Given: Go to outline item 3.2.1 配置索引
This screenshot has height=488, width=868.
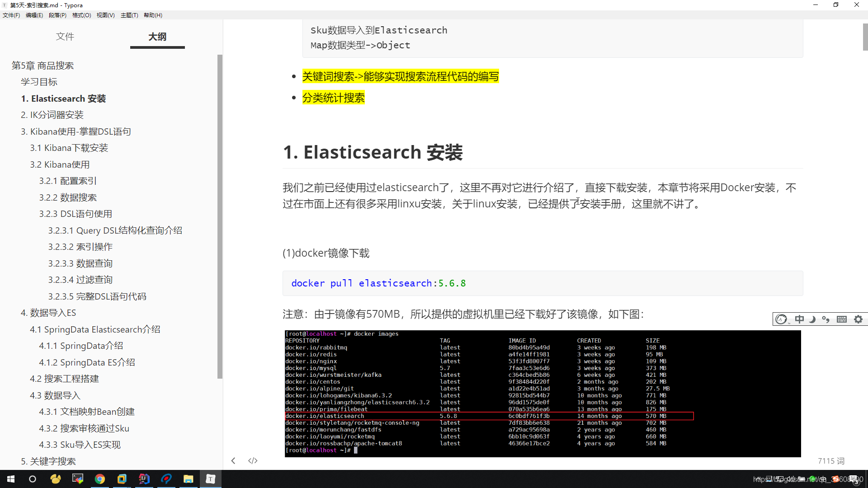Looking at the screenshot, I should (67, 181).
